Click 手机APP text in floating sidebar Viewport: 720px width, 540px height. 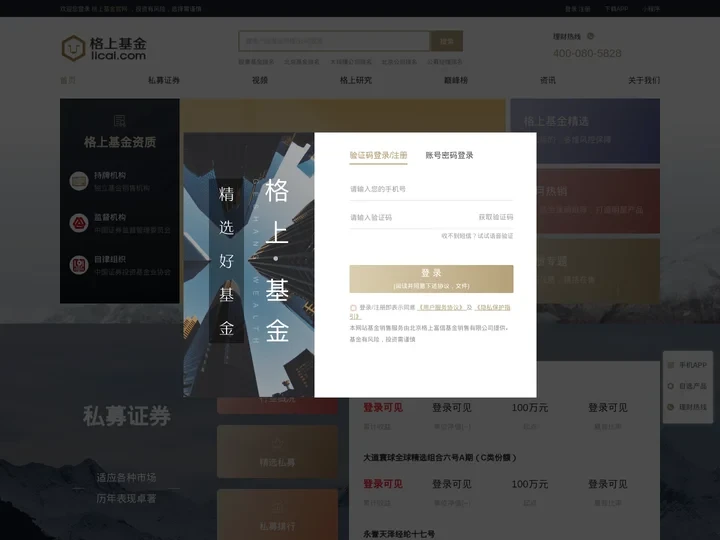(x=693, y=365)
